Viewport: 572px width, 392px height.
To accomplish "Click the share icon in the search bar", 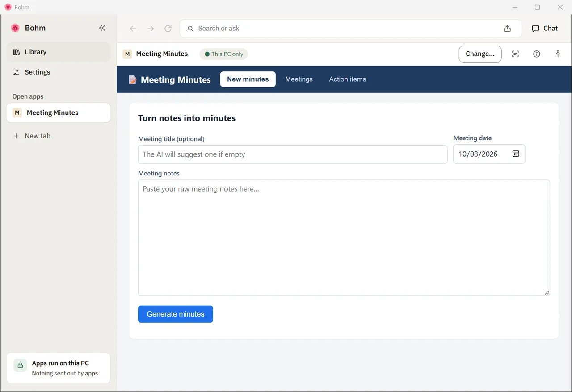I will (507, 29).
